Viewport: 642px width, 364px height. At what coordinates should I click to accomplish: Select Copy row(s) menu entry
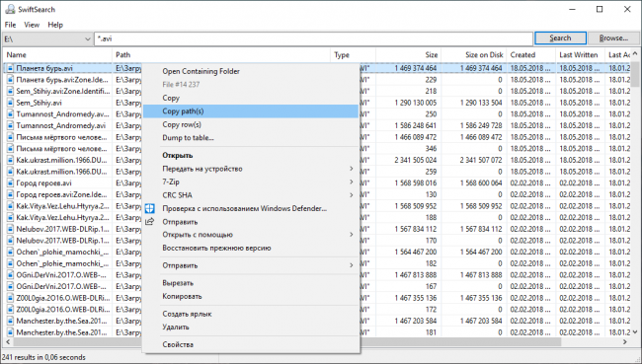click(x=251, y=124)
